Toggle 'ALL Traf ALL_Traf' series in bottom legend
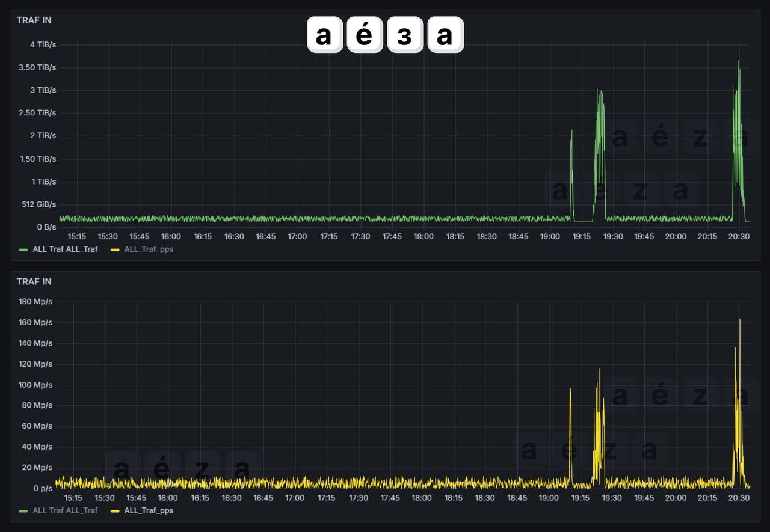 [x=65, y=510]
